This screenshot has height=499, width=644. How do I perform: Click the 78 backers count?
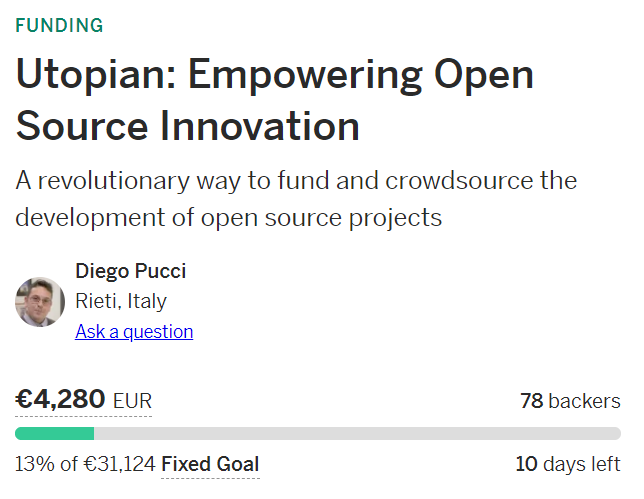(x=570, y=401)
